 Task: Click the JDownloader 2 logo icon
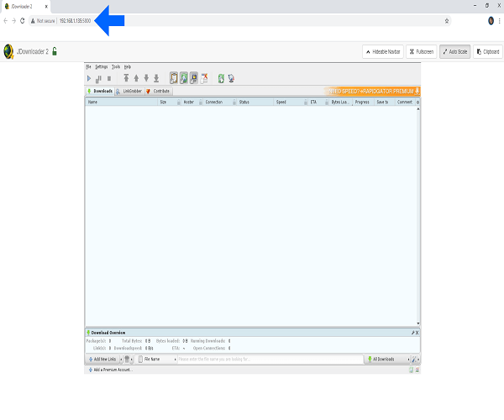click(8, 51)
